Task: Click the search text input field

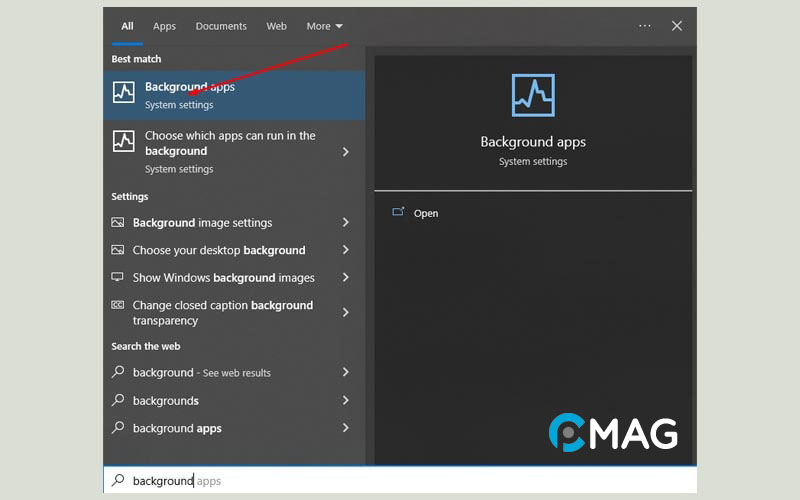Action: (400, 481)
